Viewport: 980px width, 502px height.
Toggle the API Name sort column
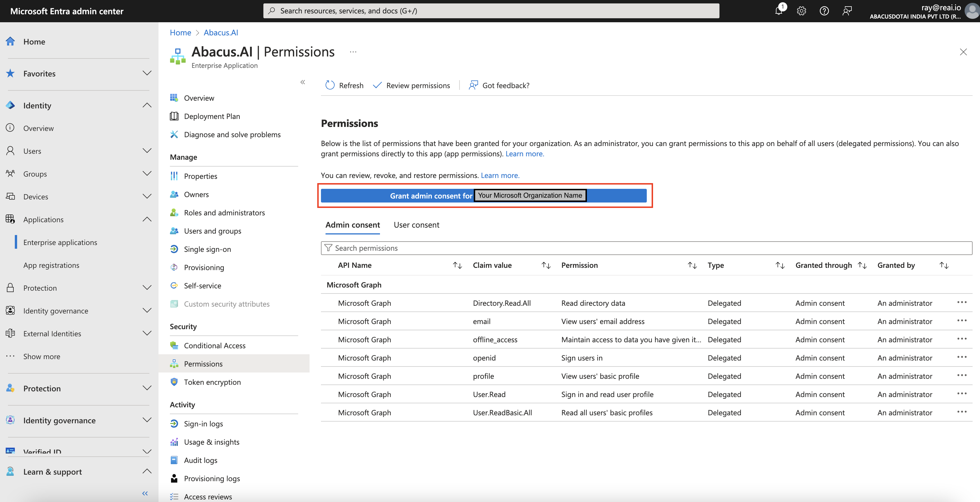(459, 264)
